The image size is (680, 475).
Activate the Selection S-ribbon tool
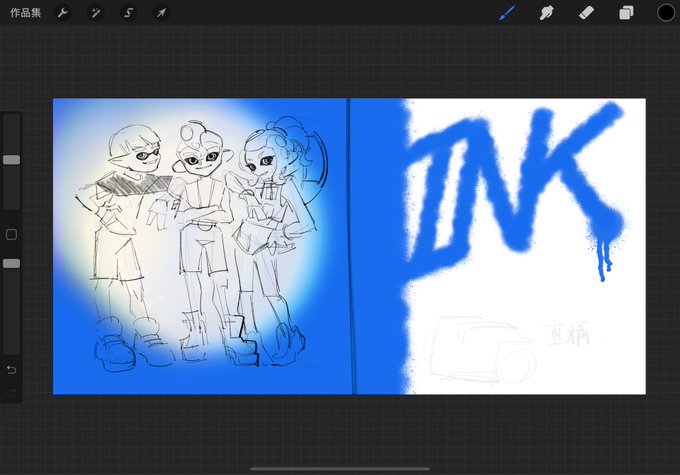pos(128,13)
